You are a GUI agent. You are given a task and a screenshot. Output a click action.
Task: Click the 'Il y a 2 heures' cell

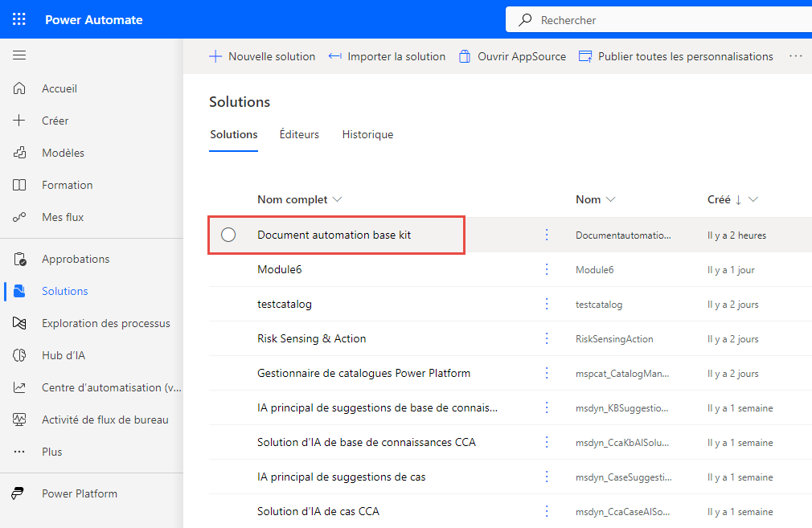[737, 235]
